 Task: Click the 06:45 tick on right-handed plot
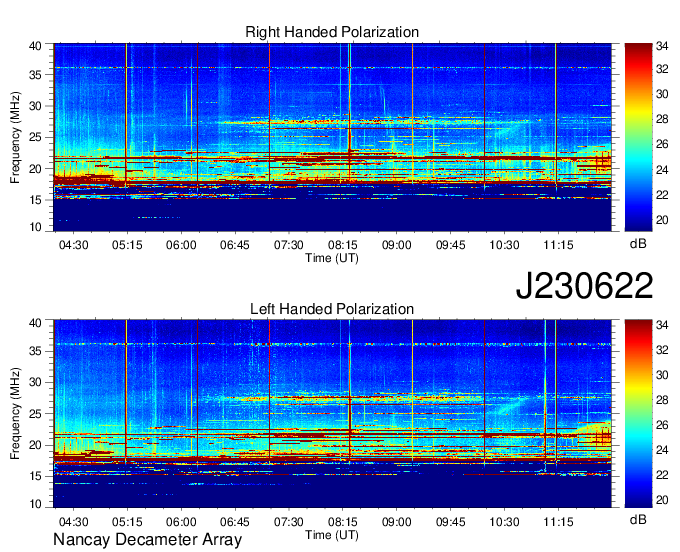pos(235,245)
